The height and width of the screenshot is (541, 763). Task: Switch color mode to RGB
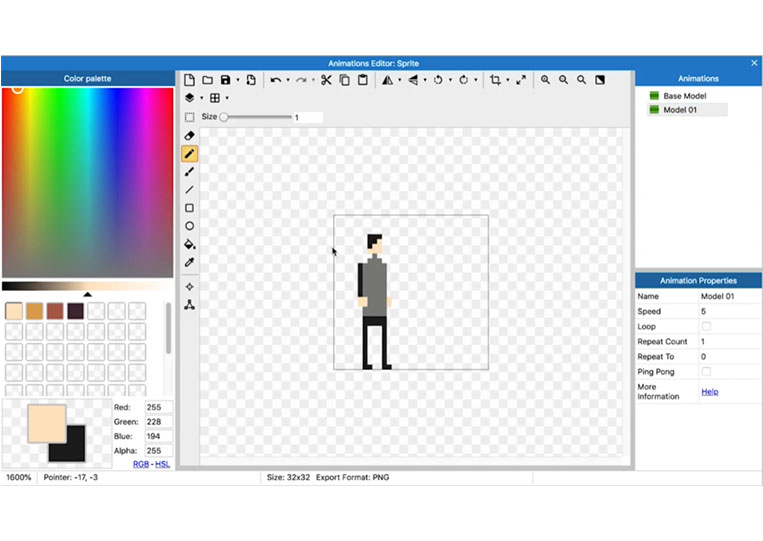pos(141,464)
